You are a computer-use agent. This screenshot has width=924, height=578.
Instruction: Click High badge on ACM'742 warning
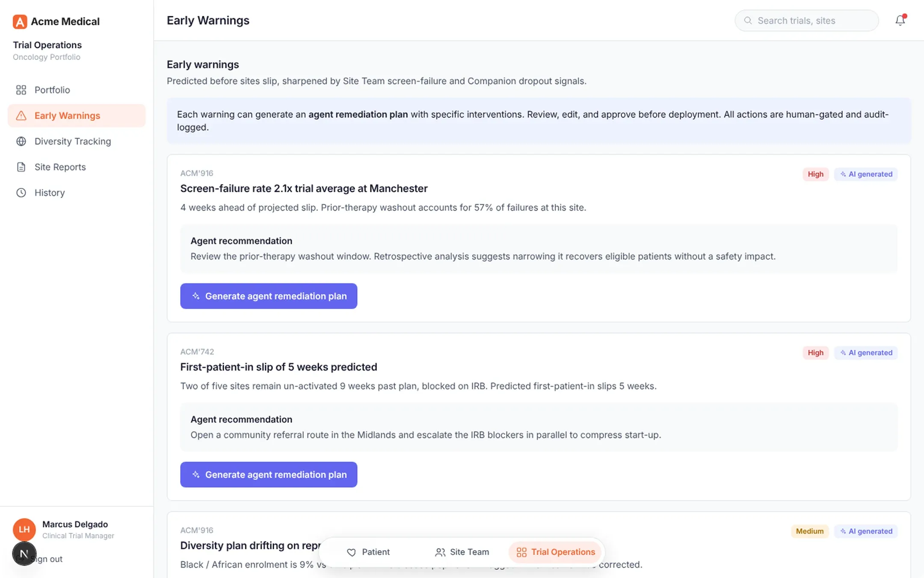click(815, 353)
